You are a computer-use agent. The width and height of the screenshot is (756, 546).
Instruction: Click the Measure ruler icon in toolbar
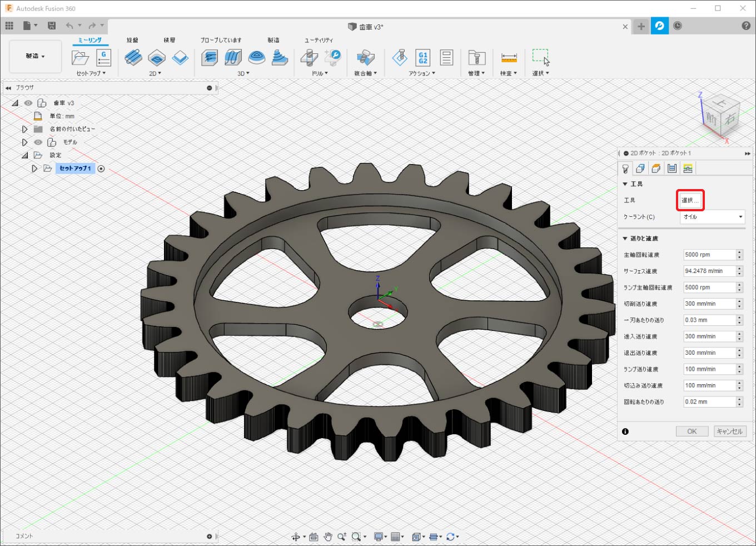click(509, 57)
